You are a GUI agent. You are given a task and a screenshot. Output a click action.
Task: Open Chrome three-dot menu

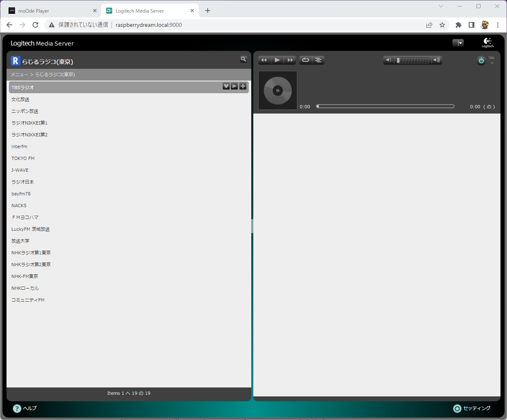pyautogui.click(x=498, y=25)
